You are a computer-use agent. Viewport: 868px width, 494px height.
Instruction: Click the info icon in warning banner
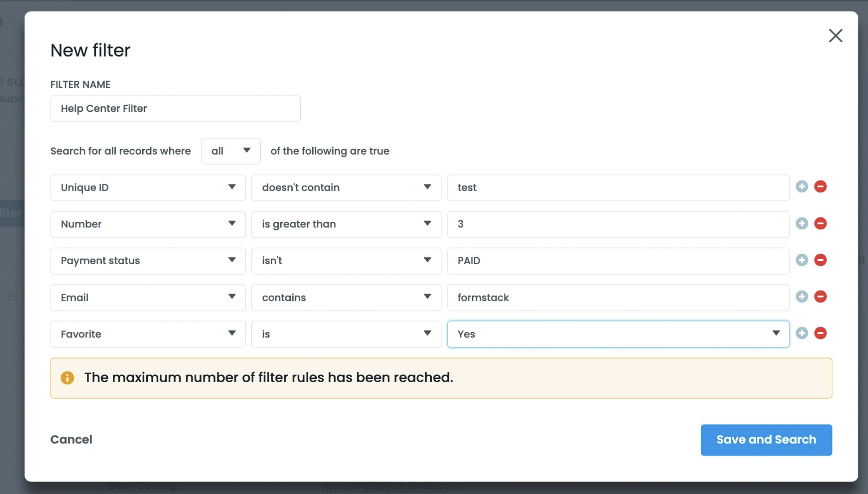point(67,378)
